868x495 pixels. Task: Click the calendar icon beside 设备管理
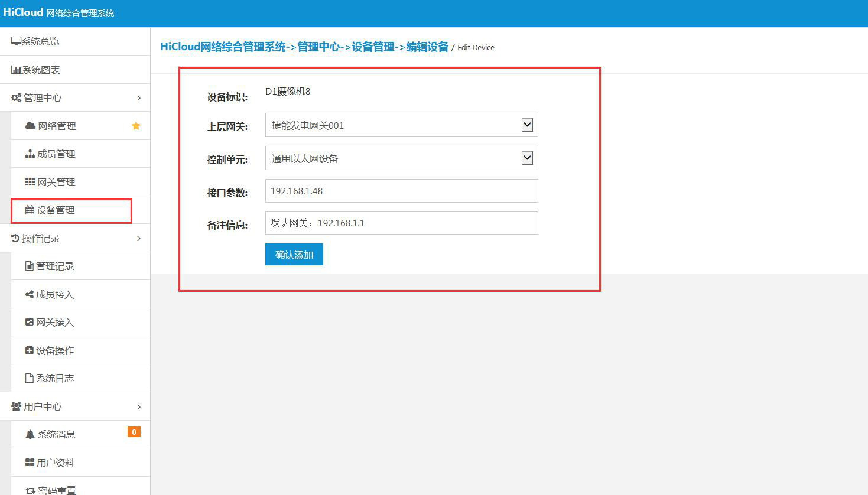tap(30, 210)
